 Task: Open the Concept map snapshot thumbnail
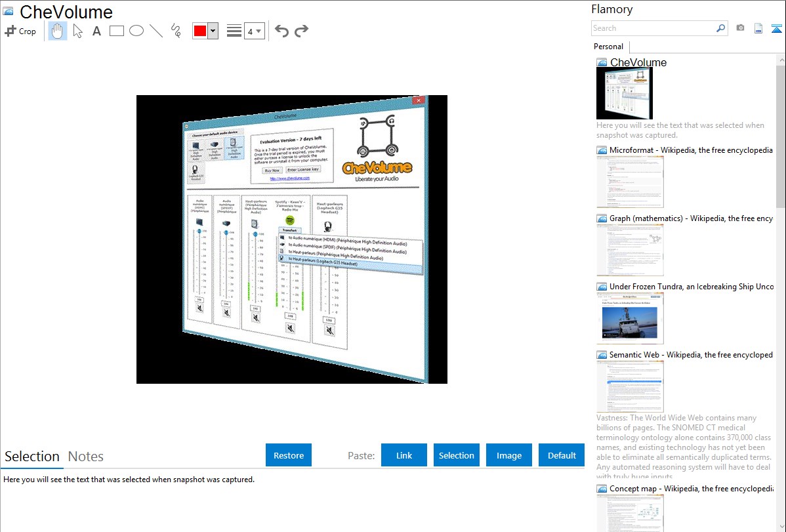[x=630, y=512]
